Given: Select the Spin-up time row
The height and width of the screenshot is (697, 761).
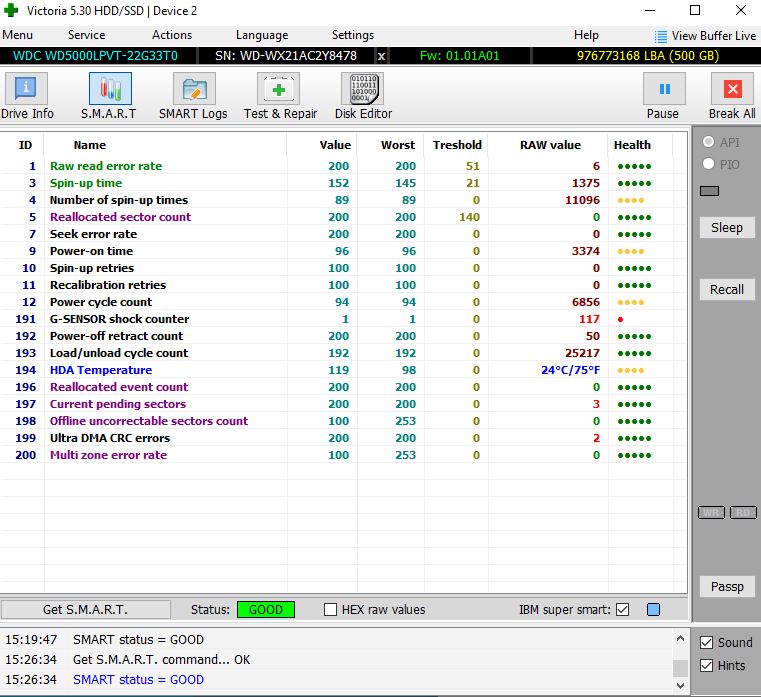Looking at the screenshot, I should pyautogui.click(x=344, y=183).
